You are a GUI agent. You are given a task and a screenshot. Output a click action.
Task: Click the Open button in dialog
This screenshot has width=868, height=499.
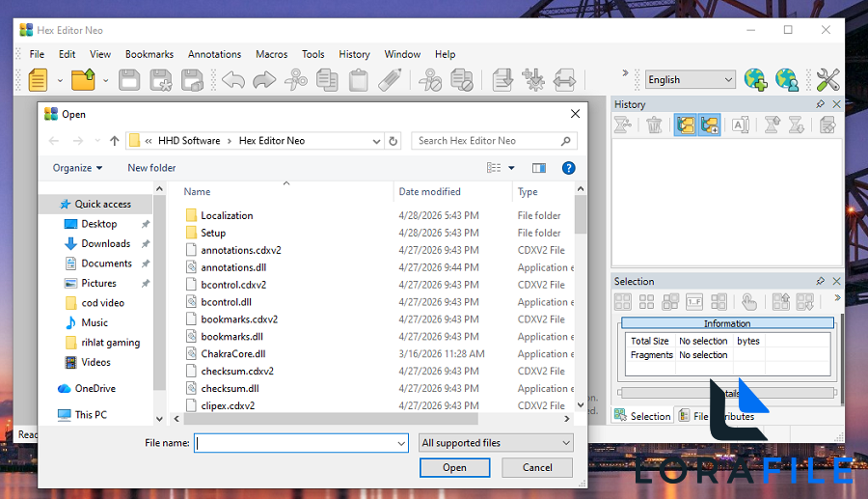tap(454, 467)
